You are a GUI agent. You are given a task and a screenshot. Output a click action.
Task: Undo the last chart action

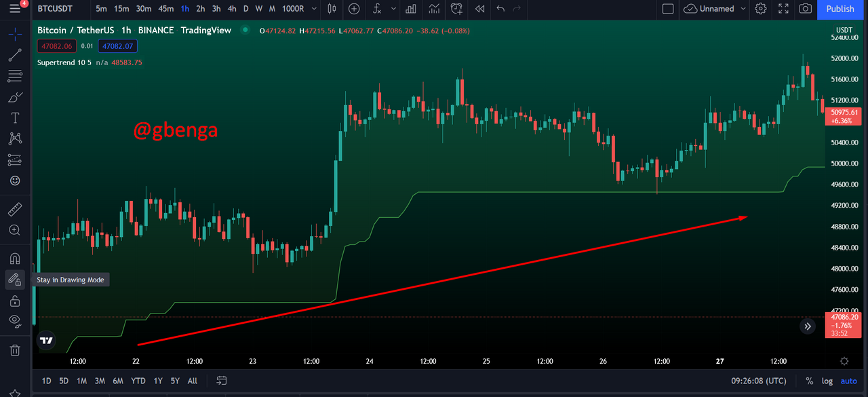point(500,9)
